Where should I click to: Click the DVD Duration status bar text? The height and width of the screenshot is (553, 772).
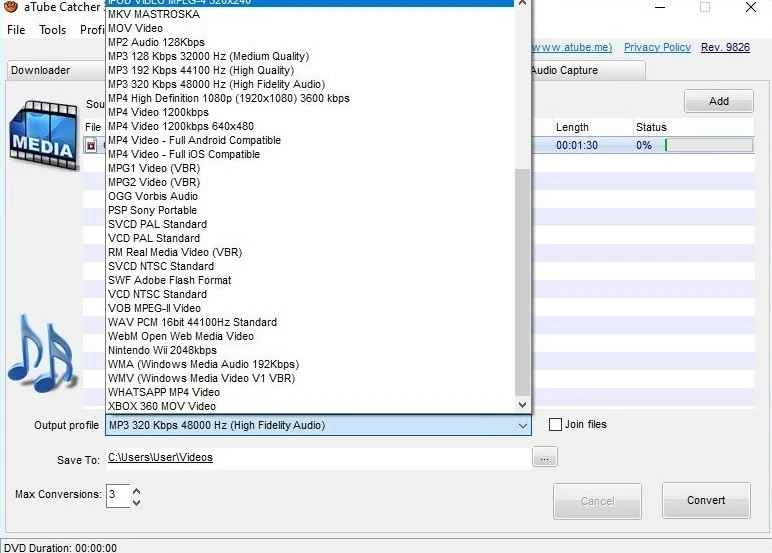(x=61, y=548)
